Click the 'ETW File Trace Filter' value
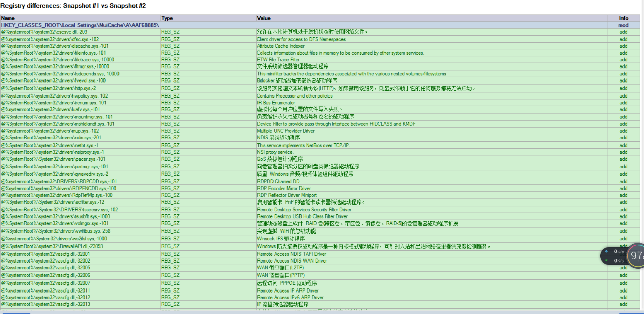Screen dimensions: 644x314 click(x=278, y=60)
